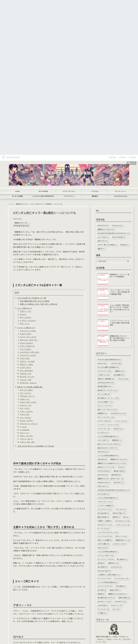The image size is (138, 644).
Task: Open カミーユ・ビダン in the table of contents
Action: (26, 390)
